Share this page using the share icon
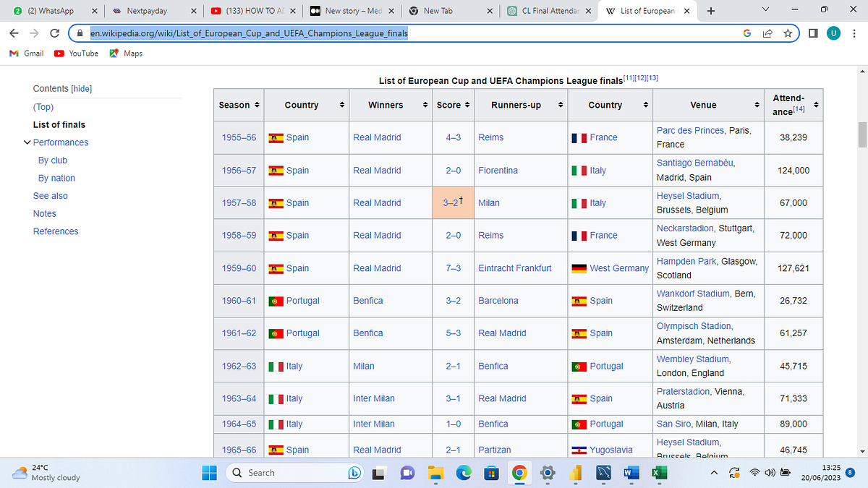Image resolution: width=868 pixels, height=488 pixels. (x=767, y=33)
